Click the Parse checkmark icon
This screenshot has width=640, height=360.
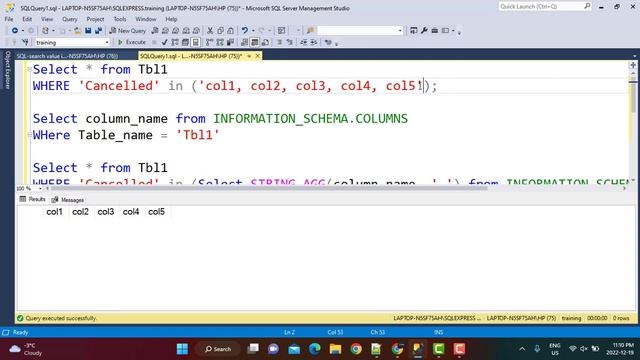pos(164,42)
